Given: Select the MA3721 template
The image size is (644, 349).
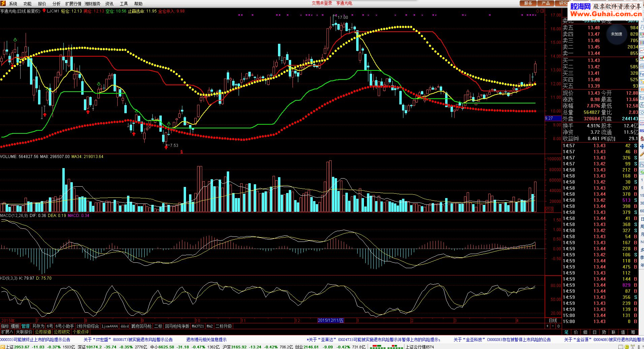Looking at the screenshot, I should [198, 326].
